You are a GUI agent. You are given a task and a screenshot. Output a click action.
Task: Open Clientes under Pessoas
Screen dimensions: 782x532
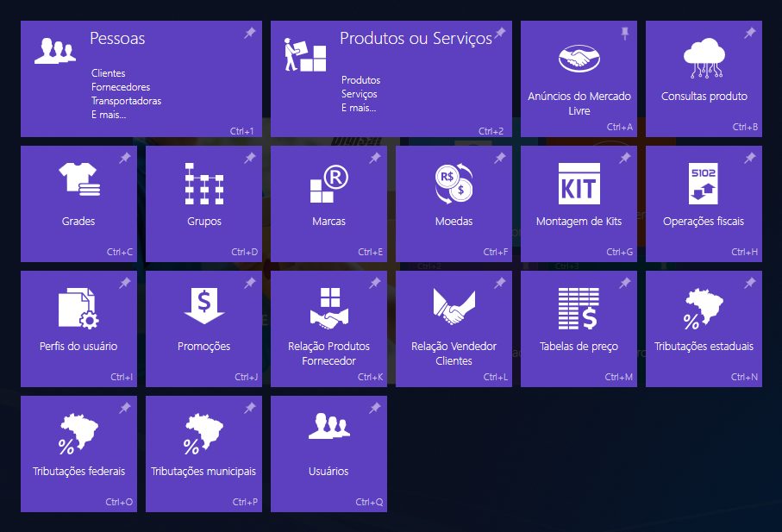point(109,72)
